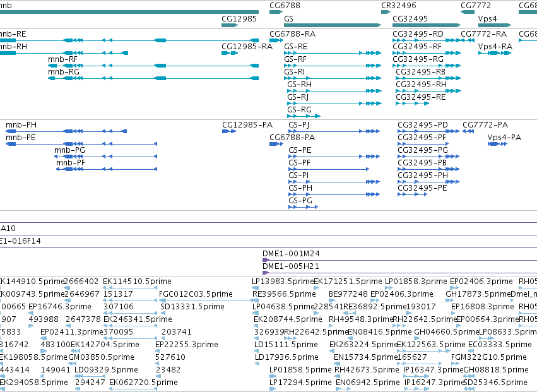This screenshot has height=392, width=537.
Task: Select the CG32495-PD protein feature
Action: coord(428,131)
